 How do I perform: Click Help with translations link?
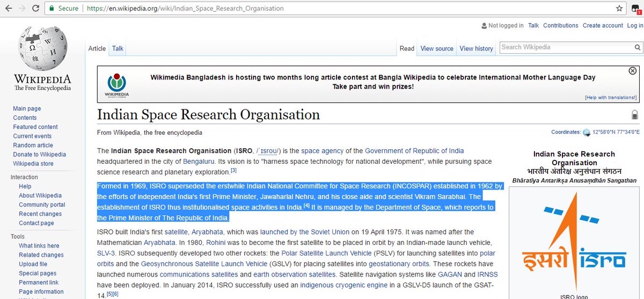[611, 97]
